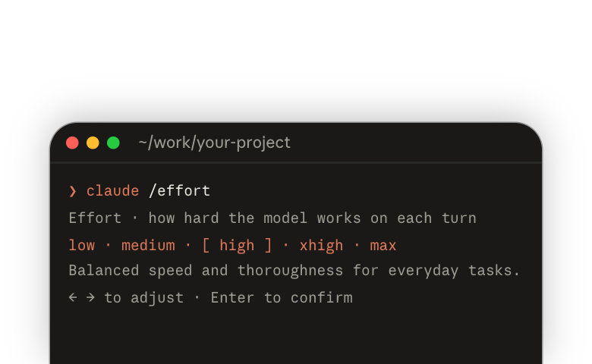
Task: Choose the max effort level
Action: tap(383, 246)
